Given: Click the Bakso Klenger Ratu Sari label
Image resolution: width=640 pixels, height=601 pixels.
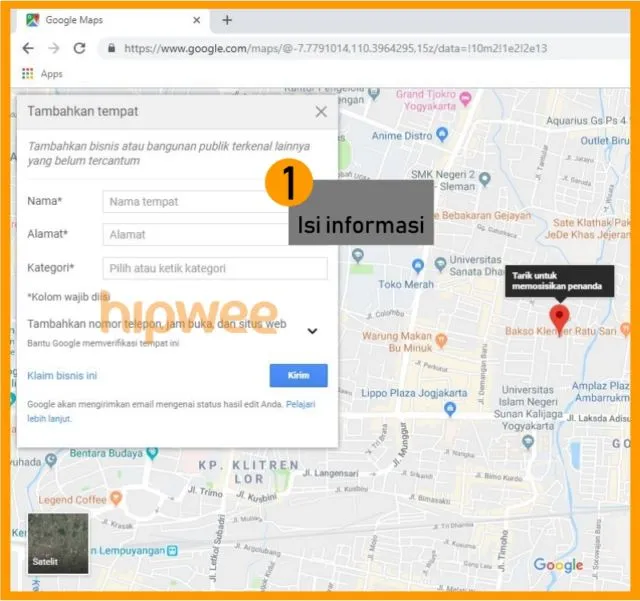Looking at the screenshot, I should 560,331.
